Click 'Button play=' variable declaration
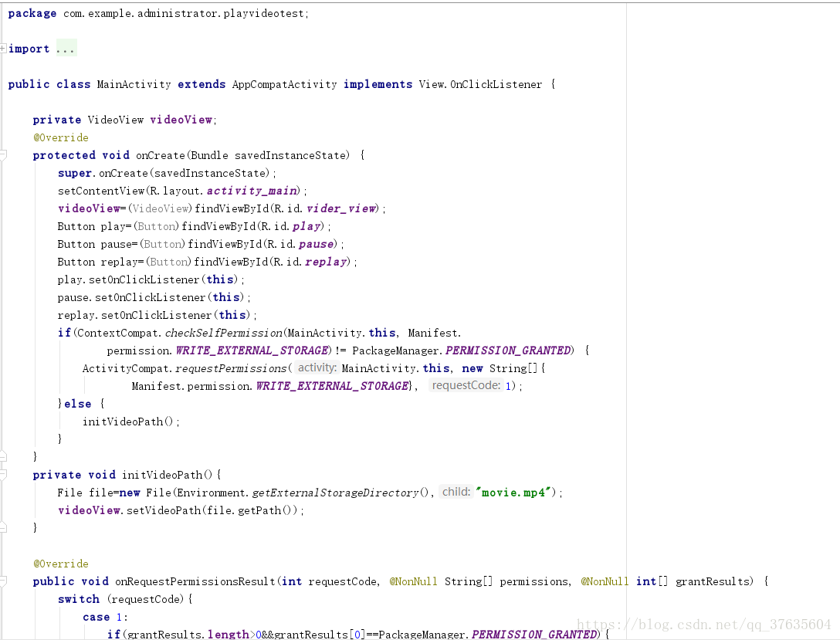 coord(94,226)
